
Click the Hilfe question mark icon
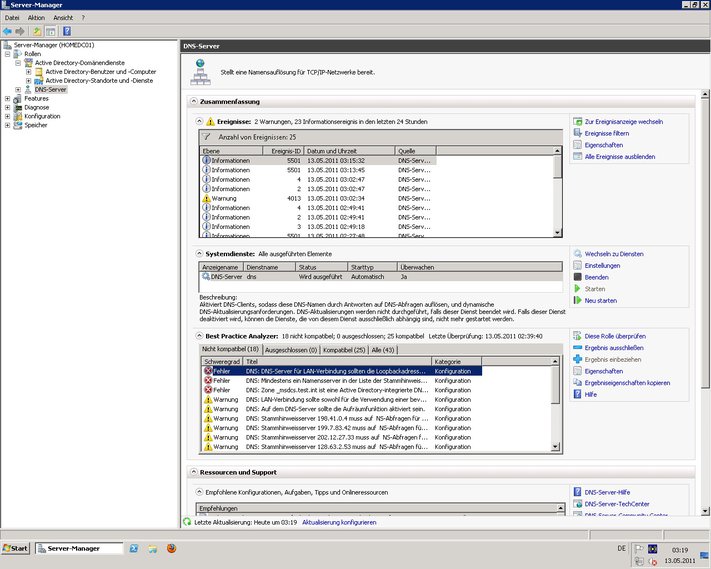pos(577,394)
